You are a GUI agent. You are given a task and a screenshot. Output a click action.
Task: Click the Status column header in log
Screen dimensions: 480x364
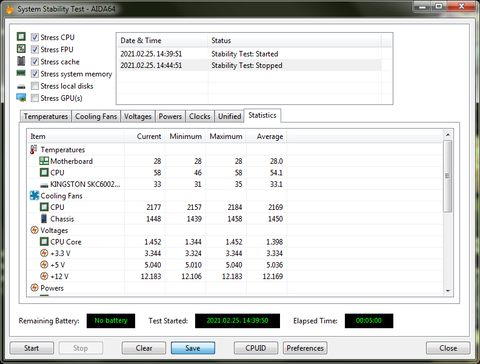coord(295,40)
